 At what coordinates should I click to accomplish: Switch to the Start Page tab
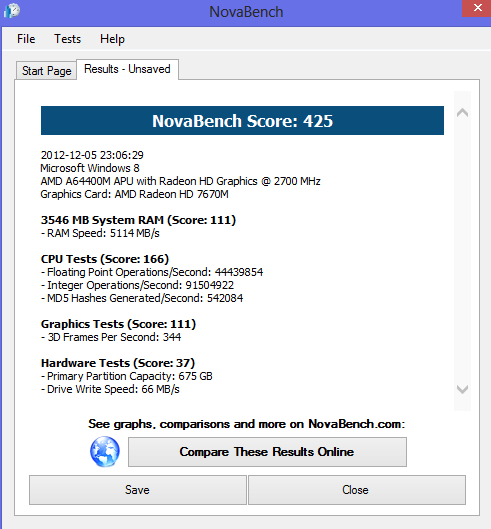pos(47,71)
